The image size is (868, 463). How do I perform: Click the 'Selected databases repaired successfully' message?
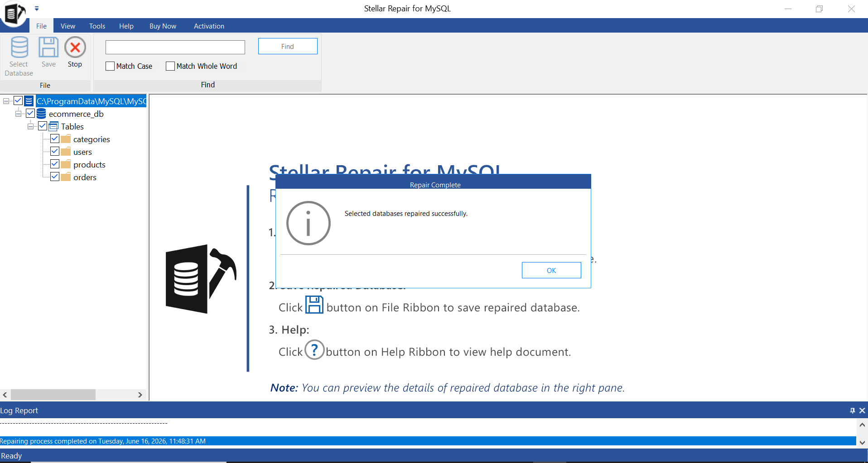[406, 214]
